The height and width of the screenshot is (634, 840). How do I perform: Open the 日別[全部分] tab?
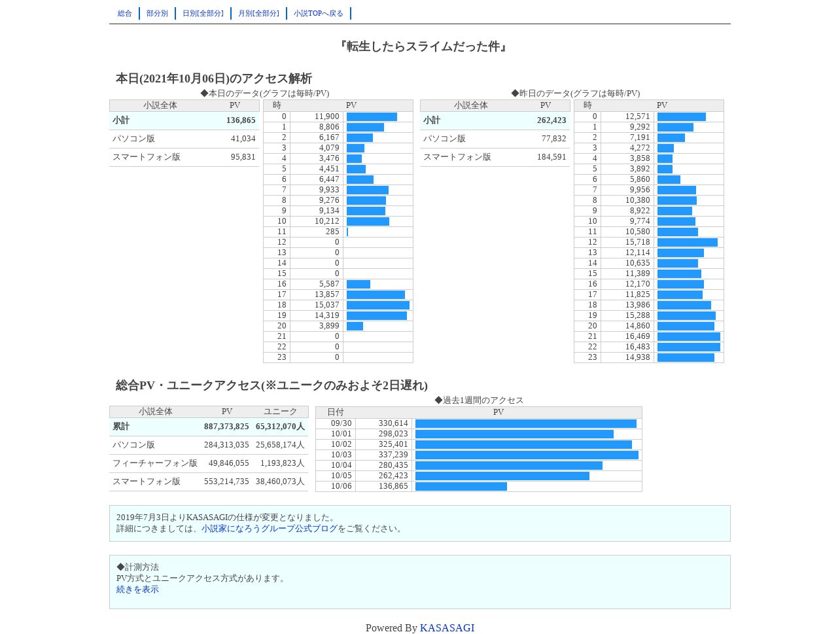(x=203, y=13)
